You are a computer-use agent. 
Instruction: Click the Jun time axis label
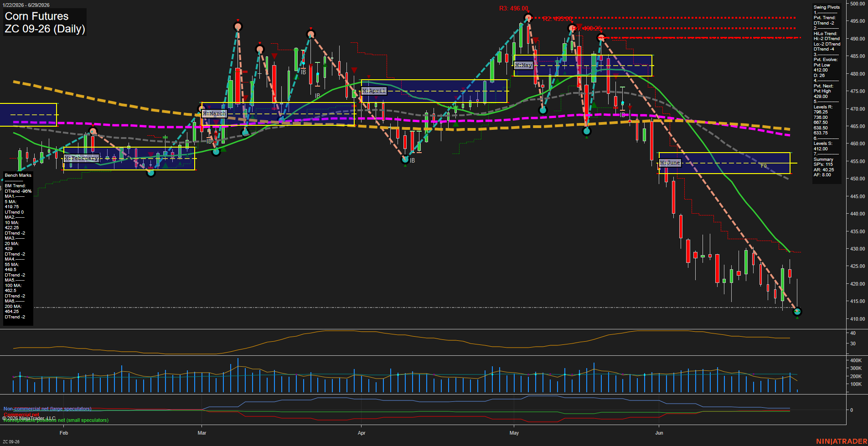(659, 433)
